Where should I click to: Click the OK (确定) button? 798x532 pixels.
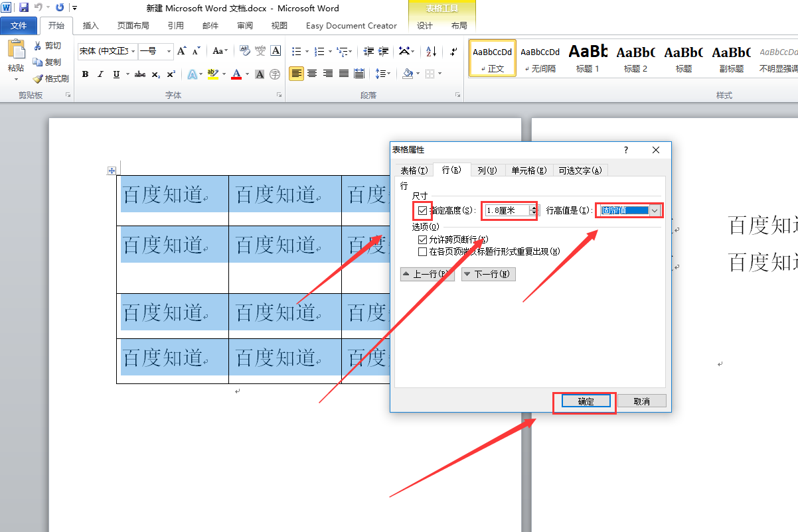point(586,401)
